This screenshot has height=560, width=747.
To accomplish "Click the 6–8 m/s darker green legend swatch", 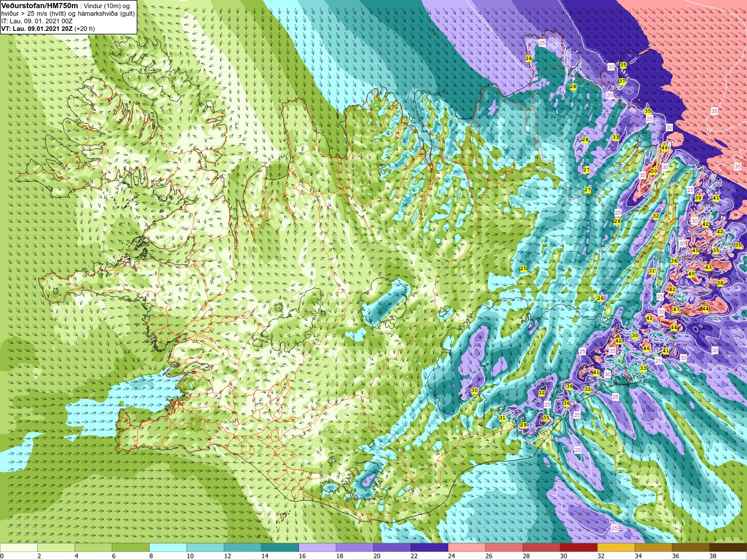I will (x=131, y=548).
